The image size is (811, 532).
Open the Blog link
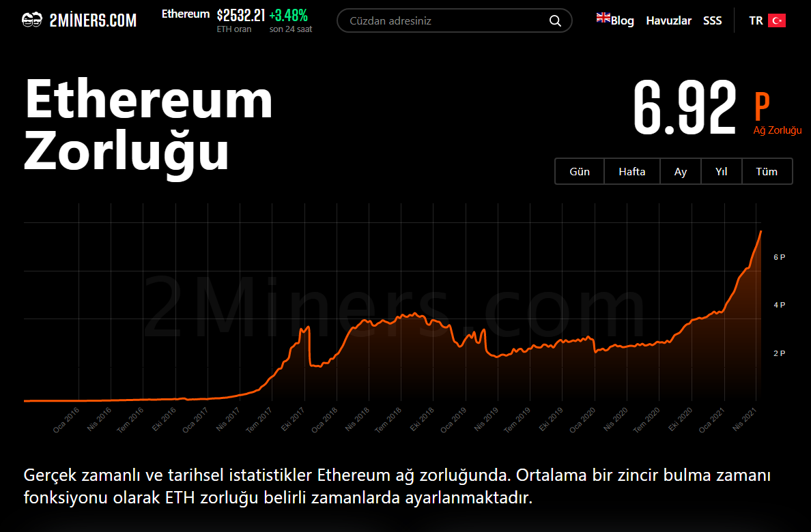[622, 20]
